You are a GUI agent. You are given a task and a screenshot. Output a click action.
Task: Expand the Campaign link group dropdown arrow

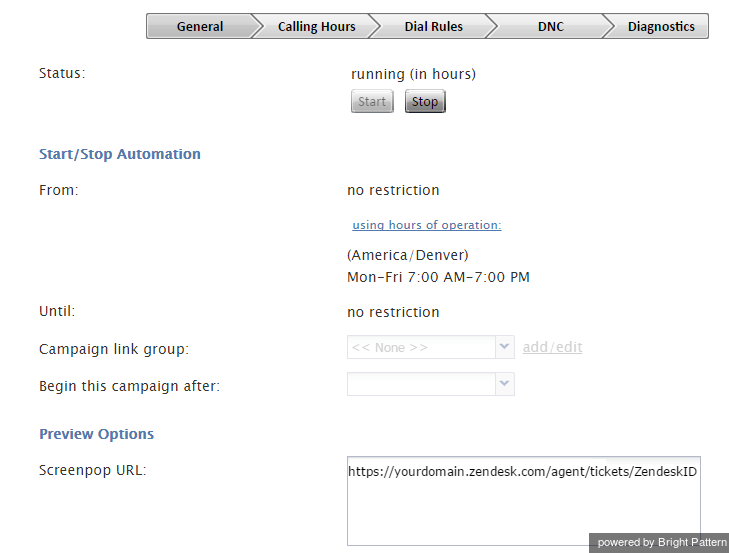504,347
